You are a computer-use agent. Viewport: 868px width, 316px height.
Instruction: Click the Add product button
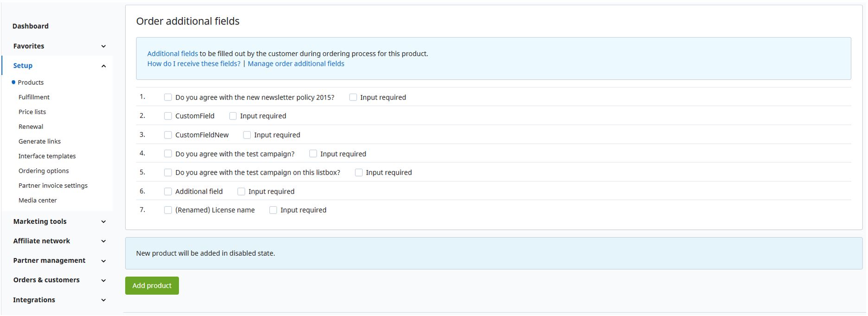pyautogui.click(x=152, y=285)
